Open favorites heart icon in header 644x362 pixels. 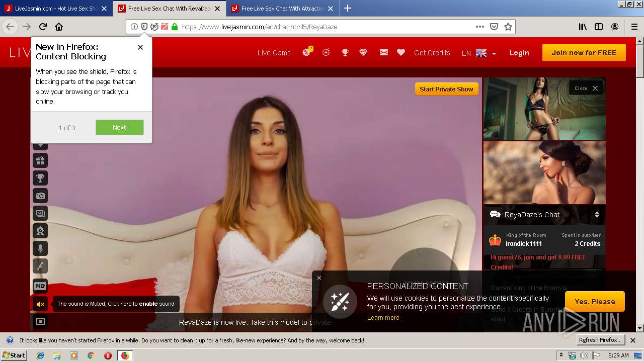[401, 52]
